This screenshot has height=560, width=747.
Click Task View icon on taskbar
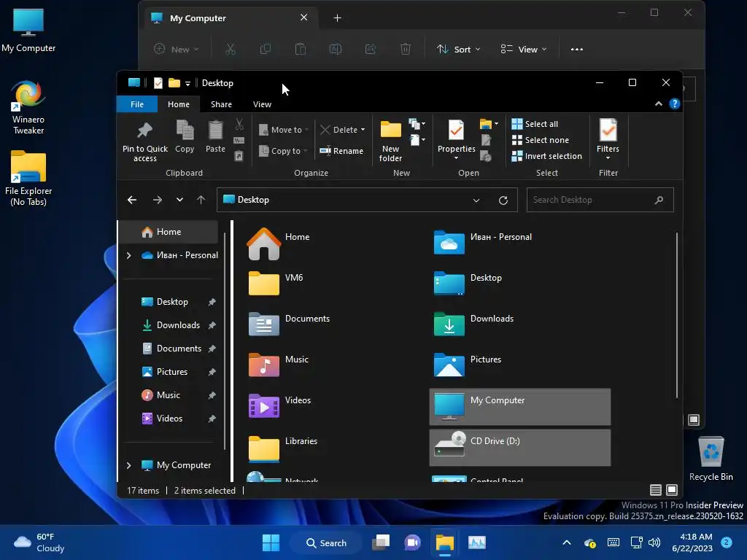click(x=381, y=542)
